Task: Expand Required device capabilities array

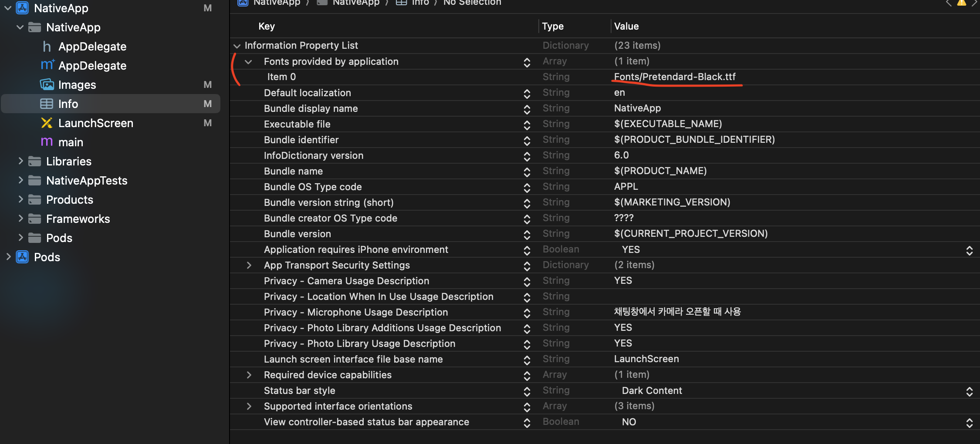Action: (x=249, y=375)
